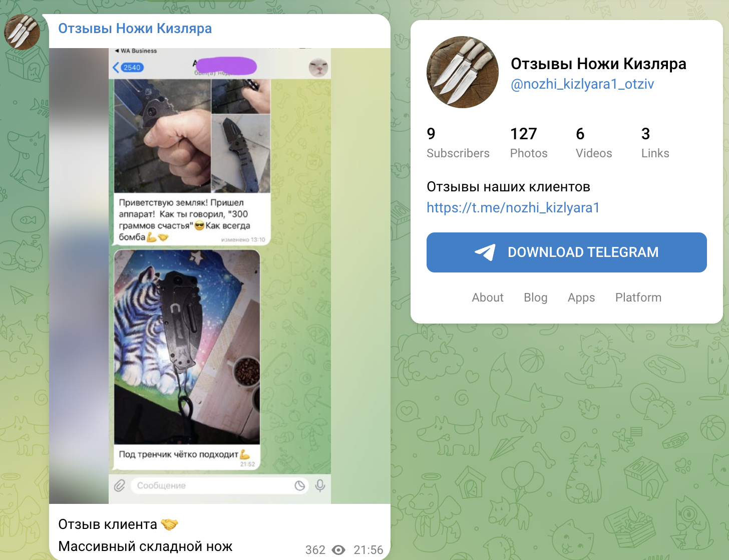This screenshot has width=729, height=560.
Task: Click the back arrow with 2540 badge
Action: tap(128, 67)
